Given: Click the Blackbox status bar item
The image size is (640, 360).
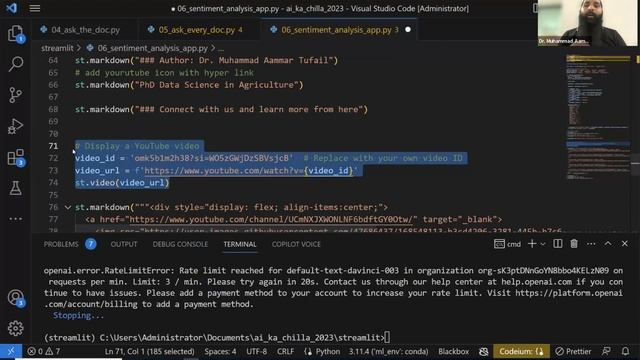Looking at the screenshot, I should click(453, 351).
